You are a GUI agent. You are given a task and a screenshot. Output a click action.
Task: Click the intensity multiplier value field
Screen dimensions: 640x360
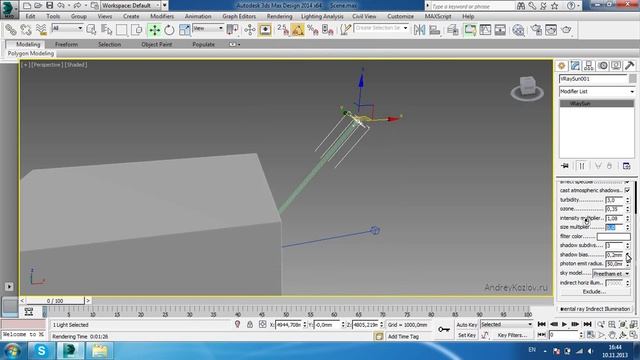[614, 218]
